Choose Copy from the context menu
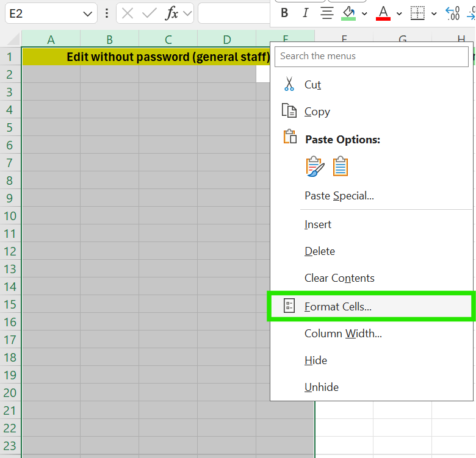 371,112
